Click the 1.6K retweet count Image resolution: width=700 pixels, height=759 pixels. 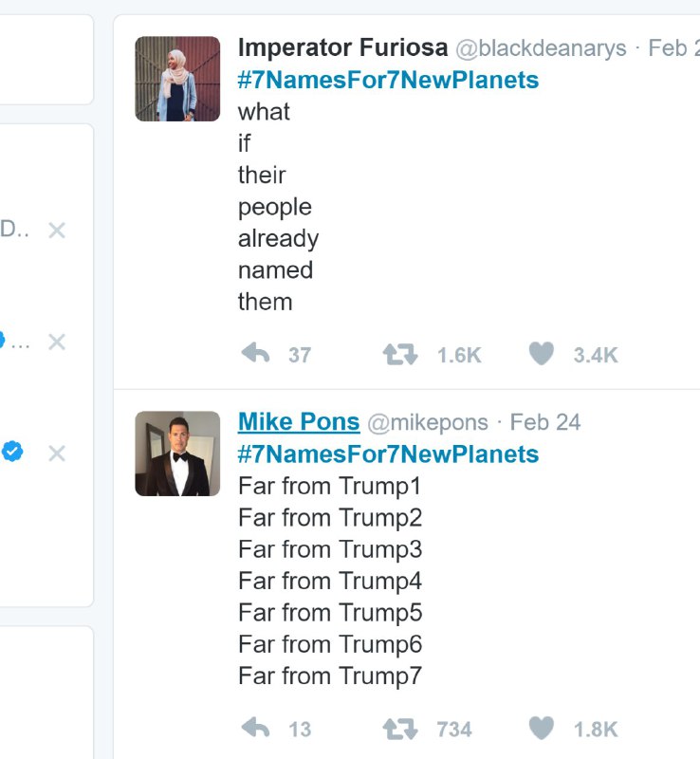(x=459, y=356)
